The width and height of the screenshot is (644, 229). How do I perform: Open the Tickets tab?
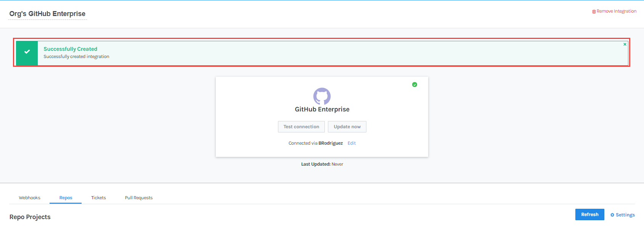click(x=98, y=198)
